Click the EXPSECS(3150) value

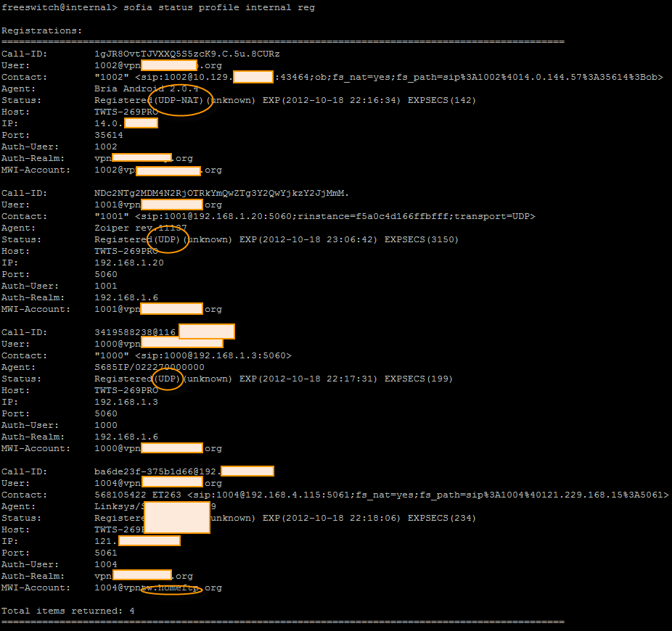coord(422,239)
